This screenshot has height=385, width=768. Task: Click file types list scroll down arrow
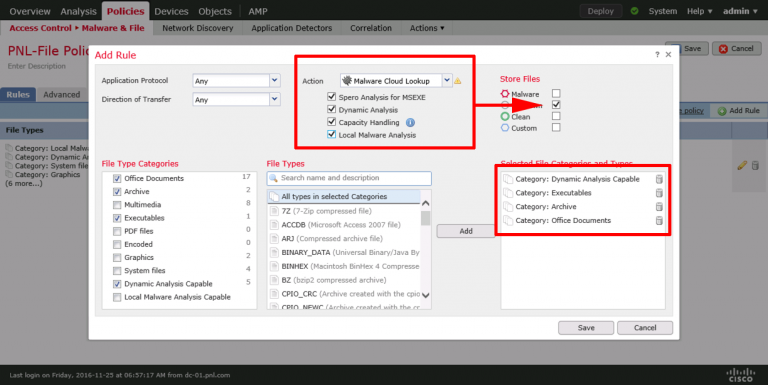pos(425,295)
